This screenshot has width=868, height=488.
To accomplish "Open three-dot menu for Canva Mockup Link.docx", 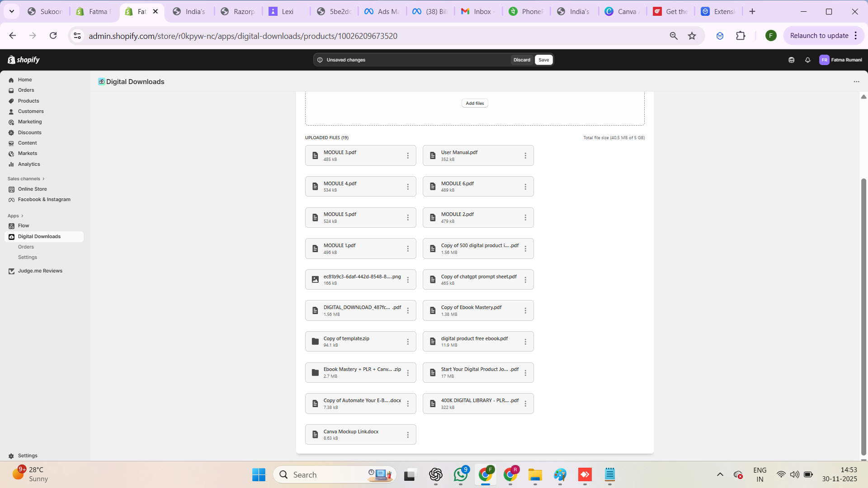I will 407,435.
